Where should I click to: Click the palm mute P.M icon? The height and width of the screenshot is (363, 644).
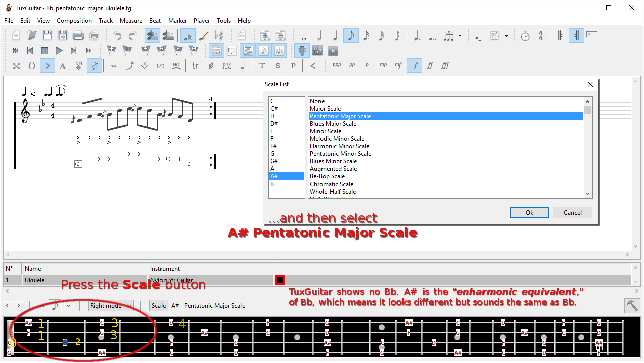[x=226, y=66]
